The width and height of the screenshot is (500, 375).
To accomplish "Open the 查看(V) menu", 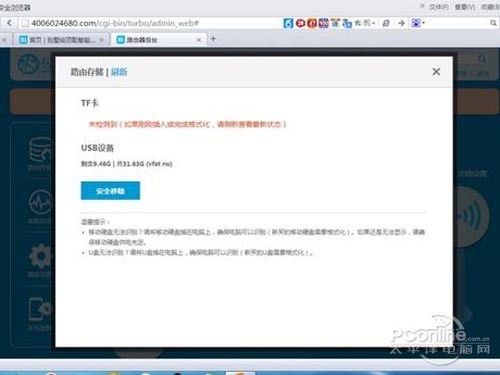I will [x=465, y=7].
